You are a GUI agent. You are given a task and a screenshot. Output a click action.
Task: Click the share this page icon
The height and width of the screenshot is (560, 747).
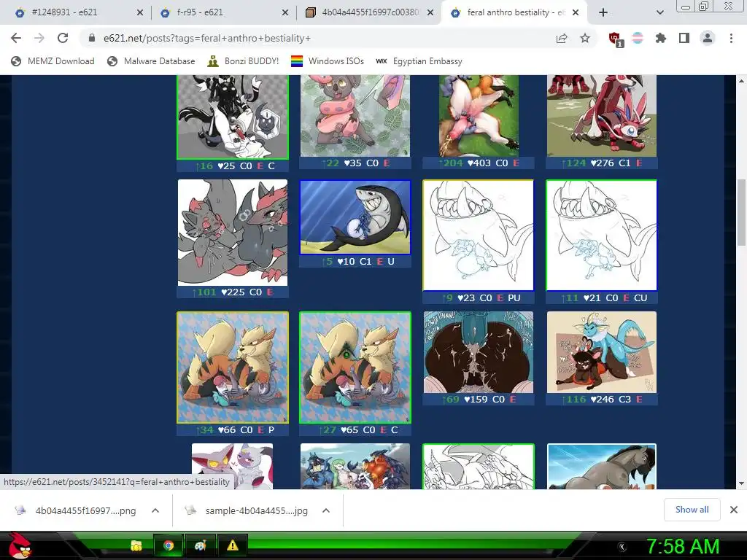coord(562,39)
